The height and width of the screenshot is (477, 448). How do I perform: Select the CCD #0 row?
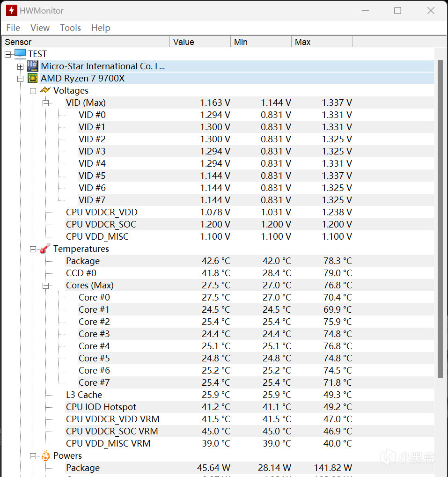[250, 273]
